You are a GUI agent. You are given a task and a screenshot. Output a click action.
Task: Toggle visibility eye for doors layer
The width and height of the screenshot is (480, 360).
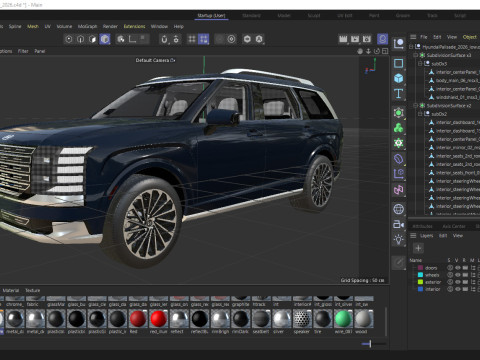tap(458, 268)
